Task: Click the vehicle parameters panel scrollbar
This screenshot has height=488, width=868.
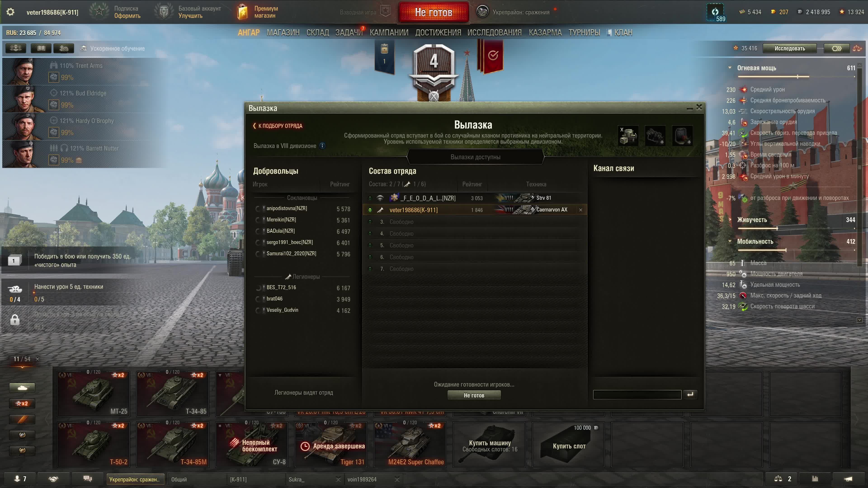Action: pos(860,192)
